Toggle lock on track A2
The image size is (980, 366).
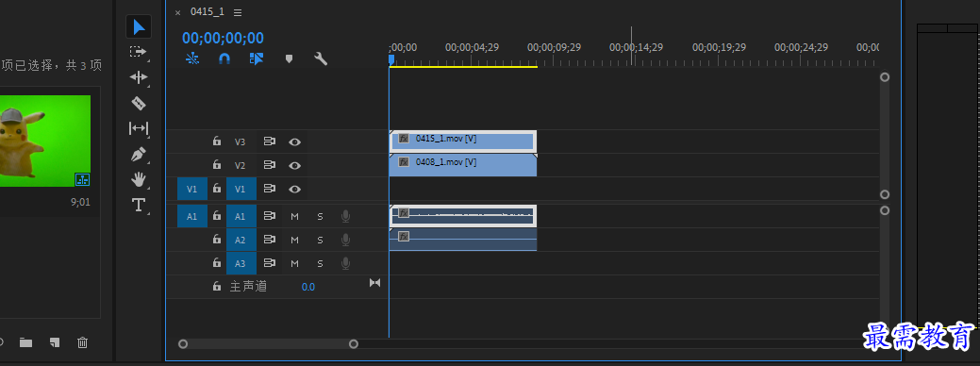[217, 240]
